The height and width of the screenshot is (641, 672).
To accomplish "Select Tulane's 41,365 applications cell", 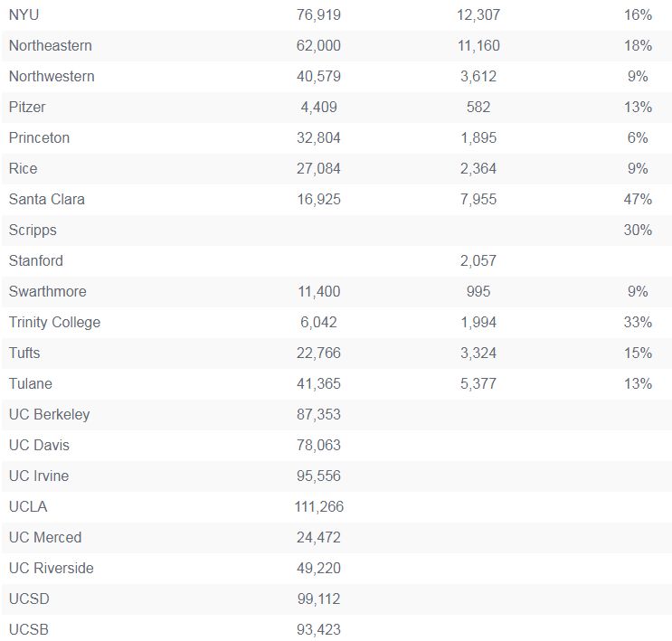I will (x=318, y=383).
